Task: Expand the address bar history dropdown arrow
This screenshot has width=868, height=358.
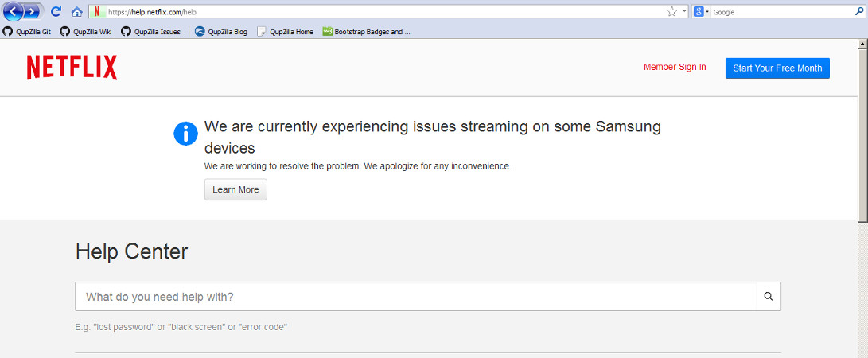Action: click(684, 12)
